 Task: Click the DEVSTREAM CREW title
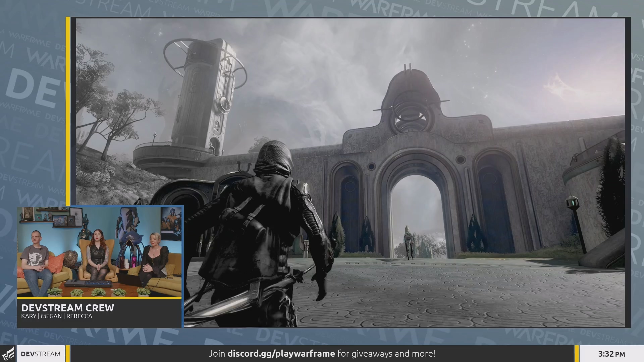click(68, 308)
